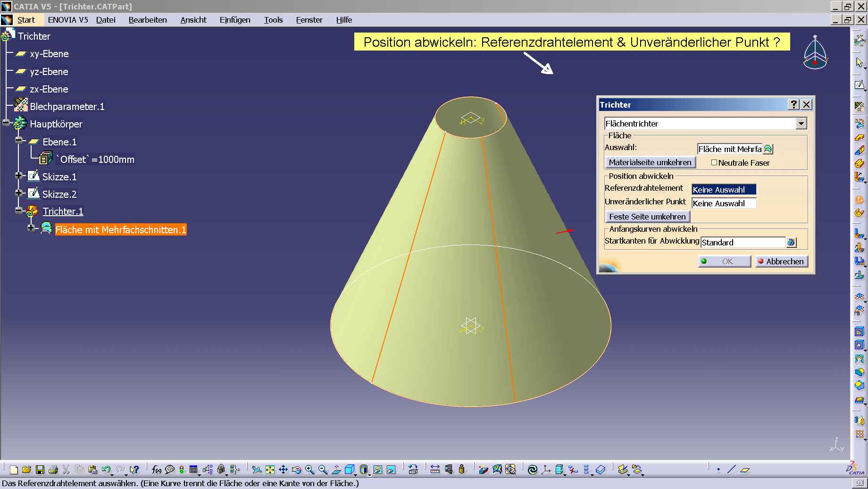The image size is (868, 489).
Task: Click the Materialseite umkehren button
Action: click(x=650, y=162)
